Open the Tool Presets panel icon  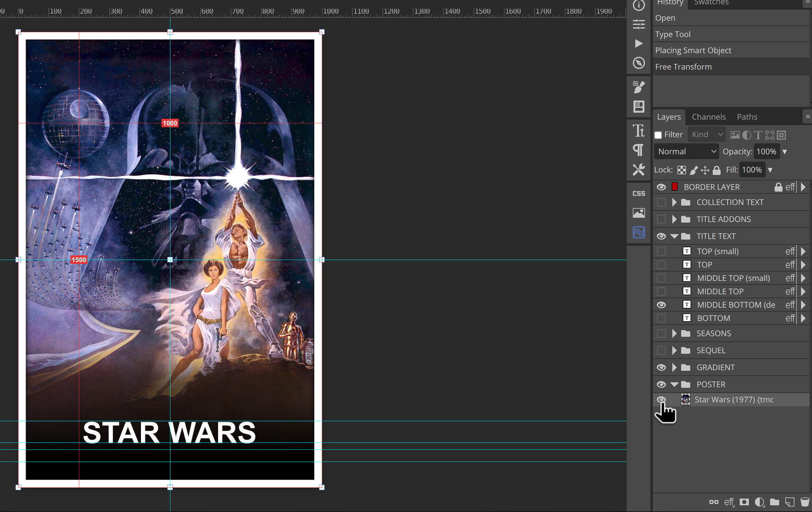tap(639, 169)
